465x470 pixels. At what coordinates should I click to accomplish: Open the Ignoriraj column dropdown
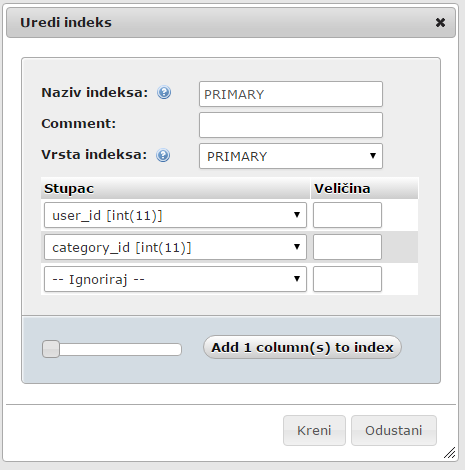point(175,279)
